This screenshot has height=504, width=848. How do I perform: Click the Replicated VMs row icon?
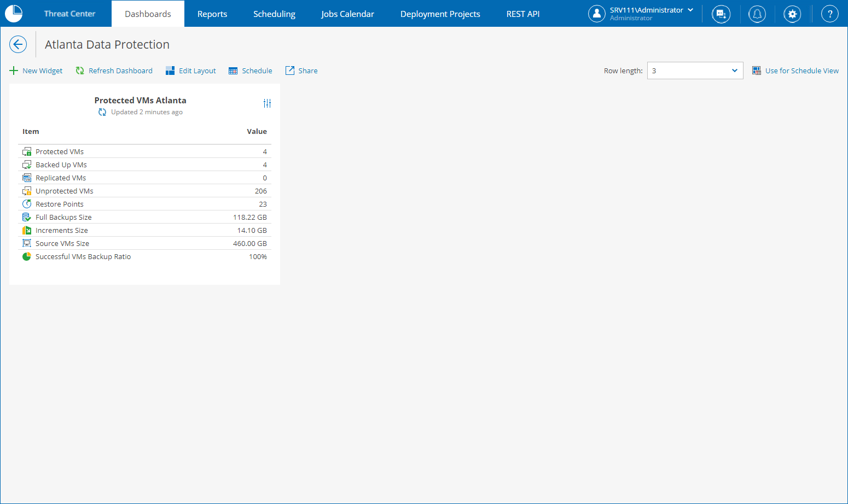pyautogui.click(x=27, y=178)
